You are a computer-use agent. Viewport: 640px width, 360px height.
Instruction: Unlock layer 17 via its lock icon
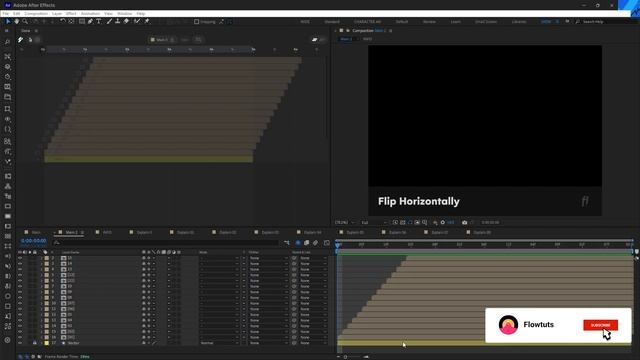point(35,343)
